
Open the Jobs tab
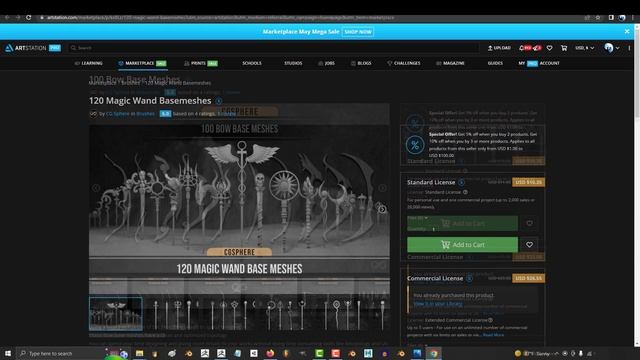click(x=327, y=63)
